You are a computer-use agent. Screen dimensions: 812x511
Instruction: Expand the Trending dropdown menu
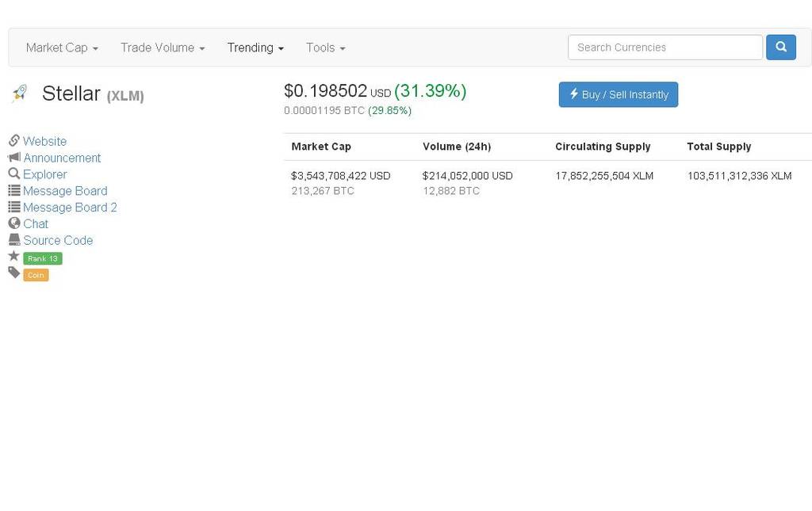tap(255, 48)
